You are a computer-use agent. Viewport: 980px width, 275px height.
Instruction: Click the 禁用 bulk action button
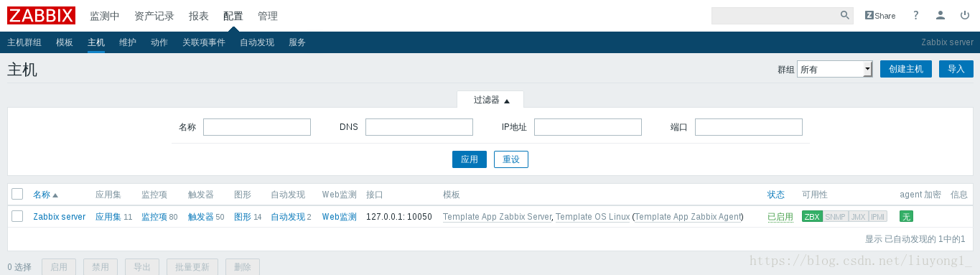point(101,267)
